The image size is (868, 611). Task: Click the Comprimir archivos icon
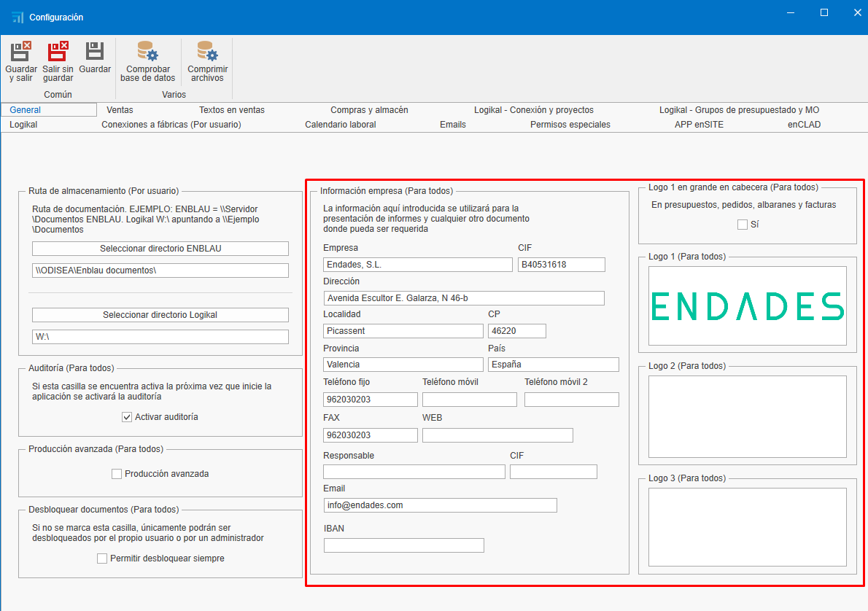pyautogui.click(x=208, y=51)
